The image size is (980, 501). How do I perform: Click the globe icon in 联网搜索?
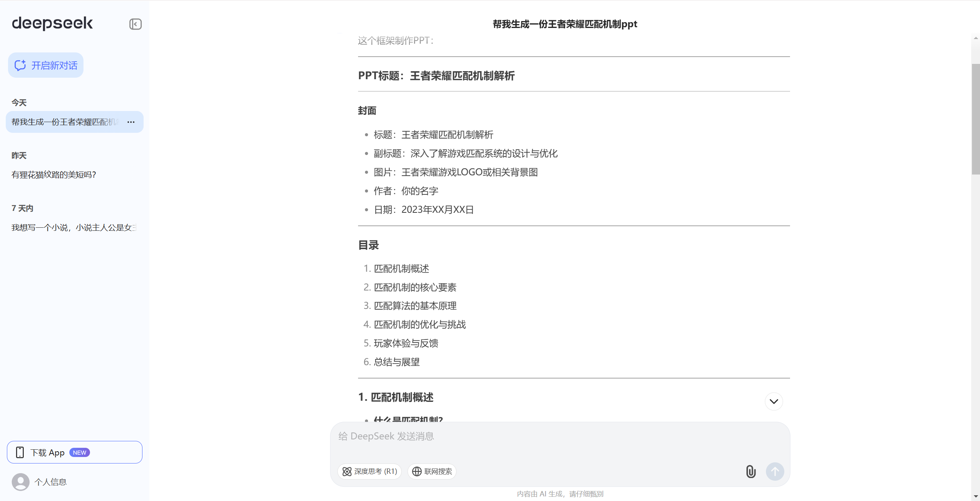[x=417, y=472]
